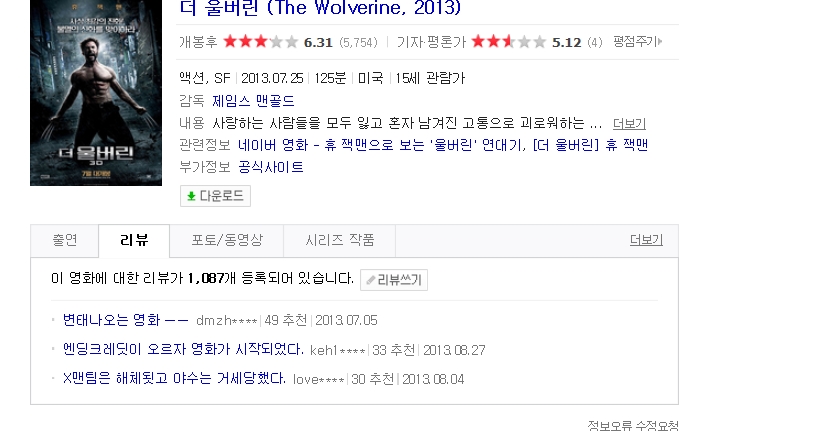This screenshot has width=823, height=431.
Task: Open review X맨팀은 해체됫고 야수는 거세당했다
Action: (x=174, y=379)
